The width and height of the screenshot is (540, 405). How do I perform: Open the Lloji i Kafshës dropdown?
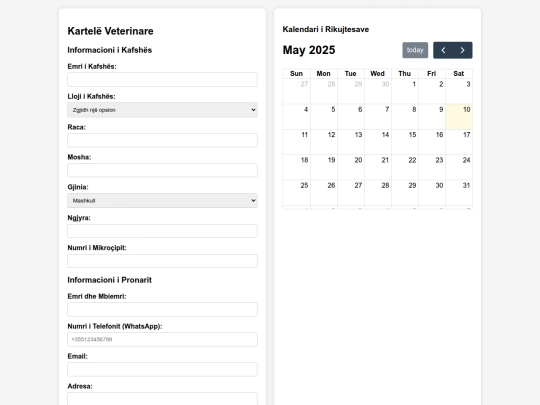pos(162,110)
